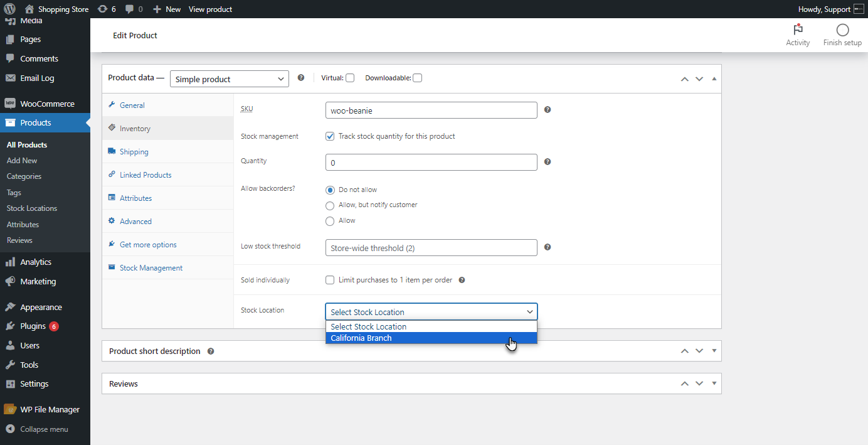Open Get more options tab link
Image resolution: width=868 pixels, height=445 pixels.
click(x=167, y=245)
